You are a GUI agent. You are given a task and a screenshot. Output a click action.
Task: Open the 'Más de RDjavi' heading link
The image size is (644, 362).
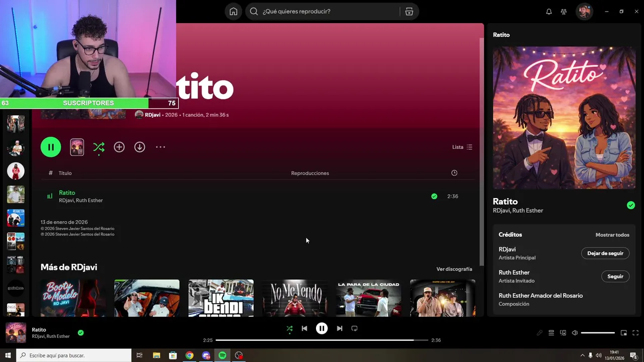click(x=69, y=267)
